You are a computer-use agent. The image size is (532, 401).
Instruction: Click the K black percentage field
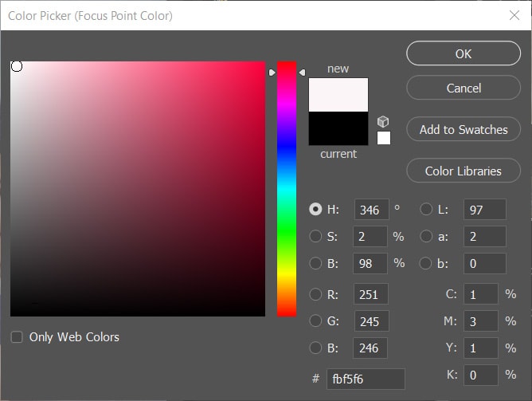point(480,375)
